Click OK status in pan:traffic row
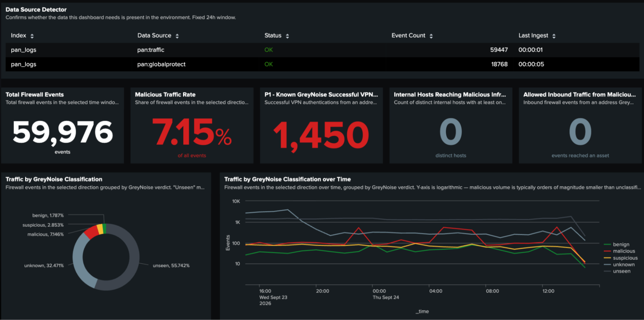 click(x=269, y=50)
